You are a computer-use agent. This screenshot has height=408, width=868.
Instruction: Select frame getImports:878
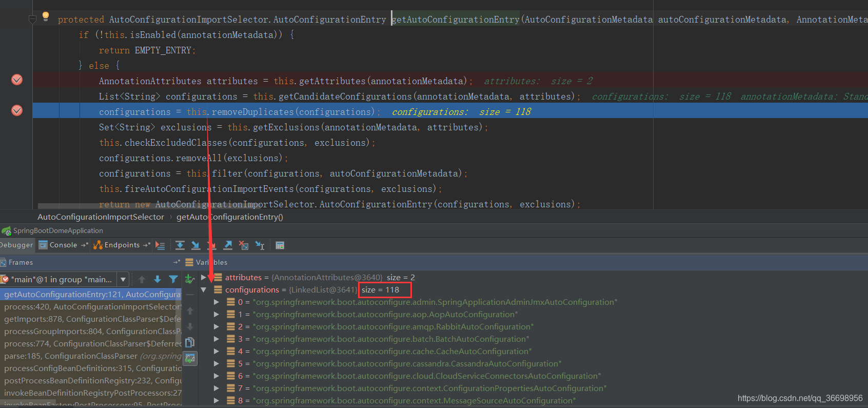click(x=91, y=319)
